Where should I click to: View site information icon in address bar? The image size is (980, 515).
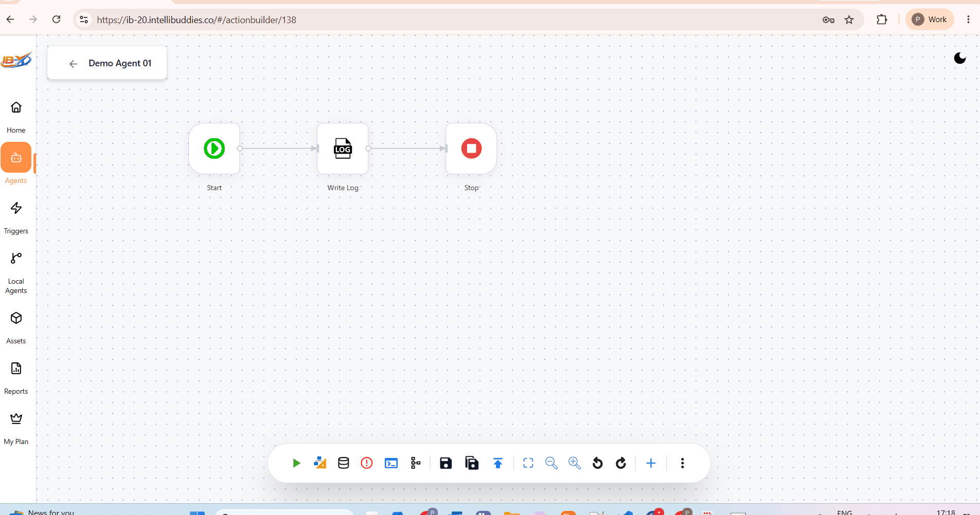(84, 20)
